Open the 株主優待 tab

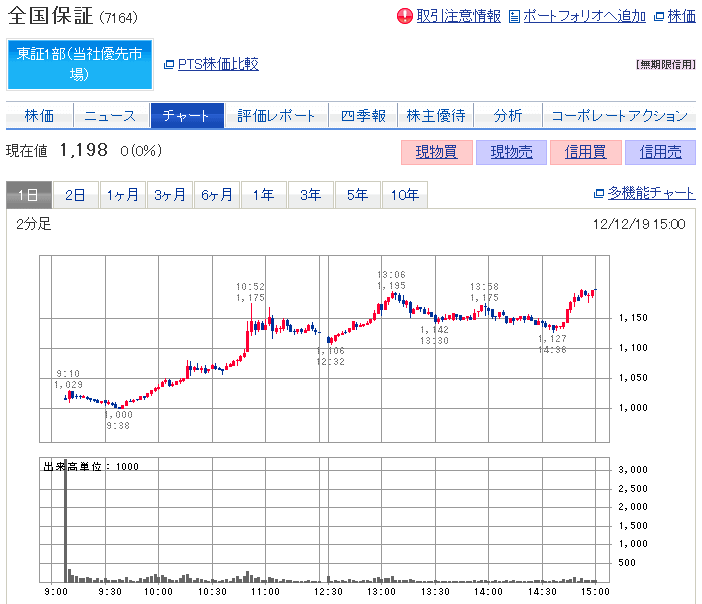(435, 116)
